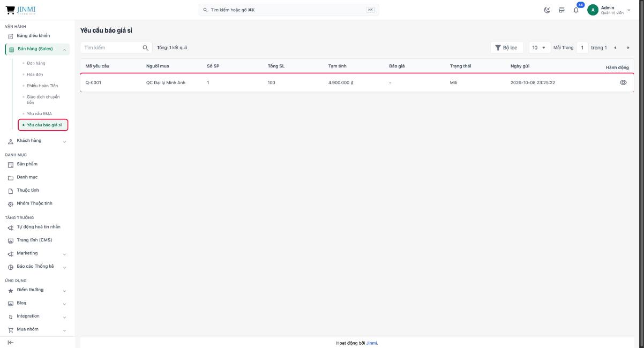644x348 pixels.
Task: Open Tự động hoá tin nhắn megaphone icon
Action: [x=10, y=227]
